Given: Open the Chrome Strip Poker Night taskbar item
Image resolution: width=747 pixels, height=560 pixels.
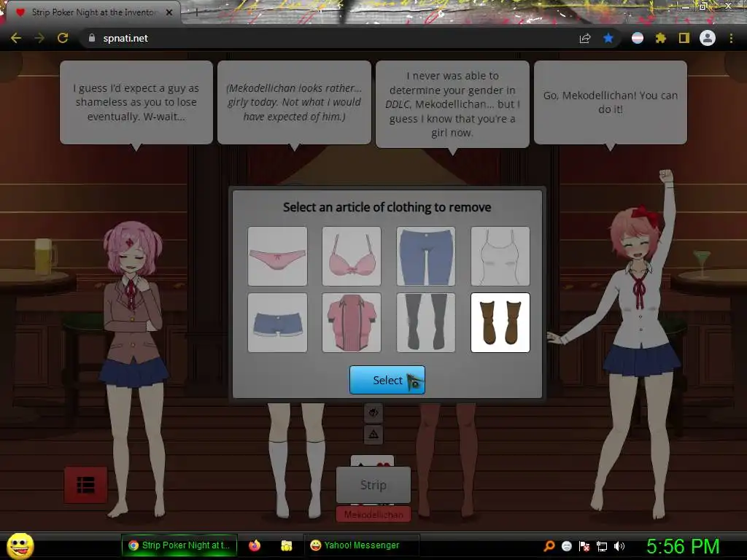Looking at the screenshot, I should click(179, 545).
